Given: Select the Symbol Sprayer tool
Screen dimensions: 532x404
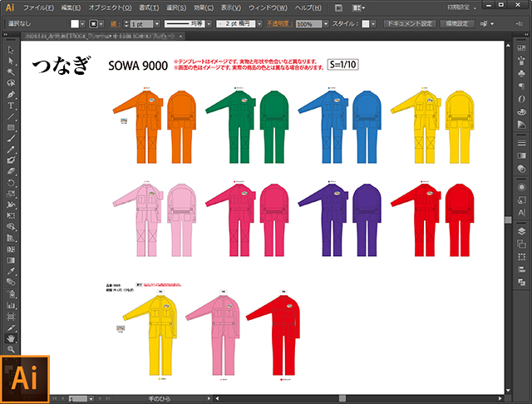Looking at the screenshot, I should pyautogui.click(x=11, y=293).
